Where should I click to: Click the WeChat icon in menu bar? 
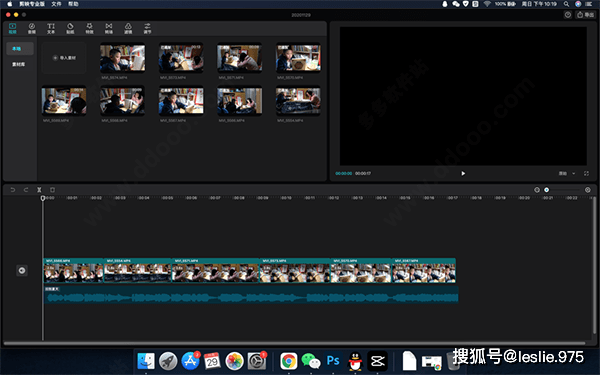456,4
